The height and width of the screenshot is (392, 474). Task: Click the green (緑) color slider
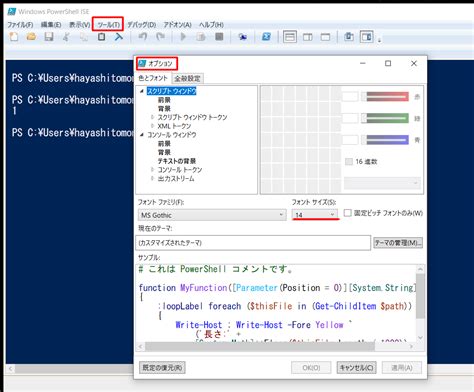[386, 118]
